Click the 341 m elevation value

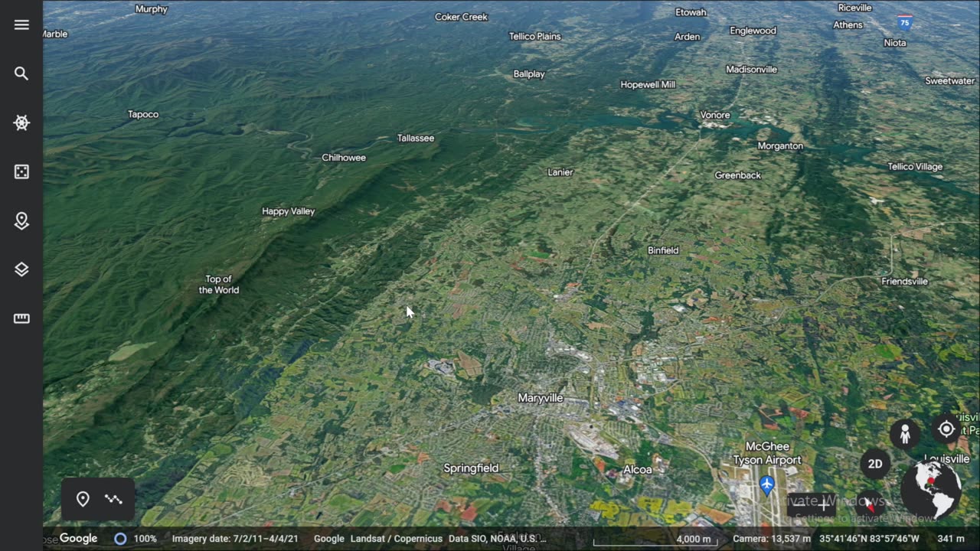951,539
